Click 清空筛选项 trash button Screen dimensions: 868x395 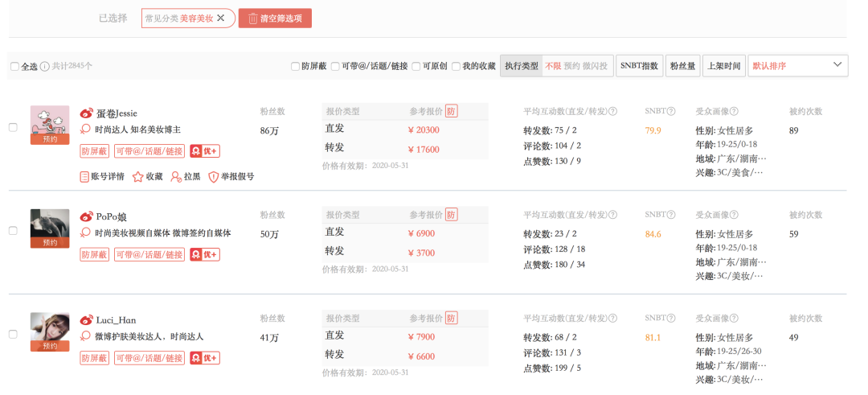(x=275, y=19)
